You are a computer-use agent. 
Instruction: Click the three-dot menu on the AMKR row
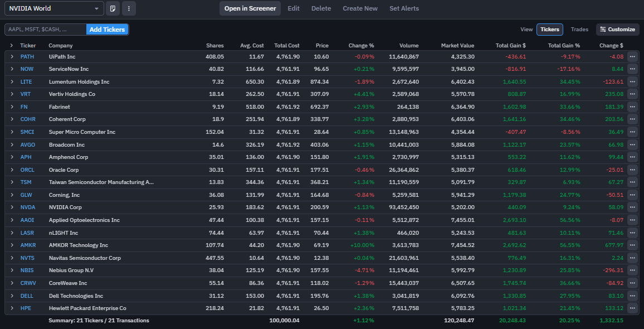pyautogui.click(x=632, y=245)
